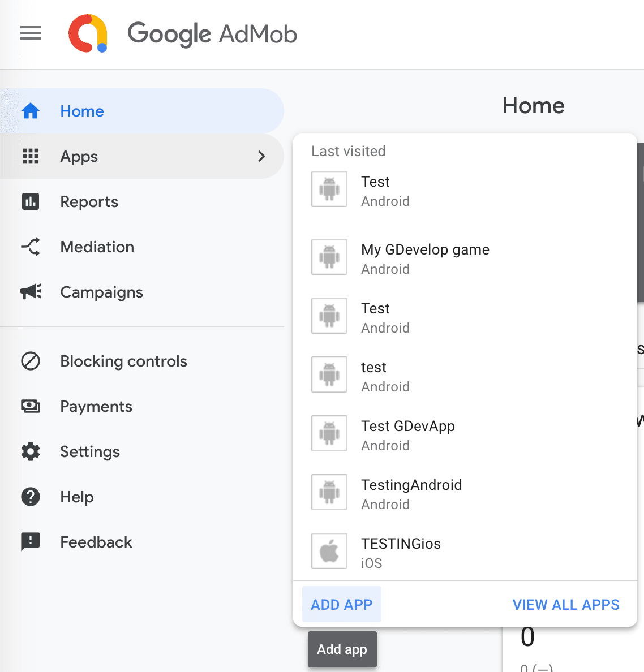
Task: Click the Help question mark icon
Action: click(x=31, y=497)
